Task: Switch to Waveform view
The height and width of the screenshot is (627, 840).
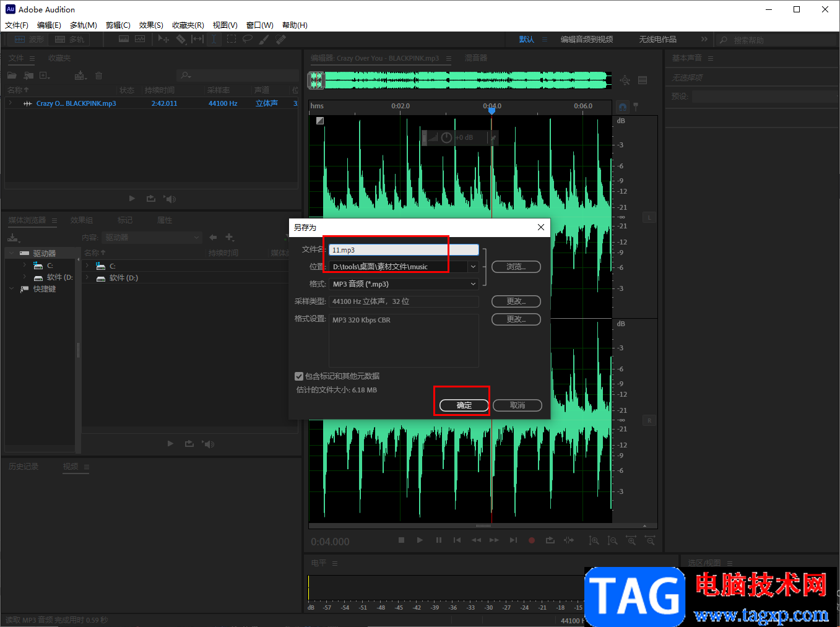Action: 30,39
